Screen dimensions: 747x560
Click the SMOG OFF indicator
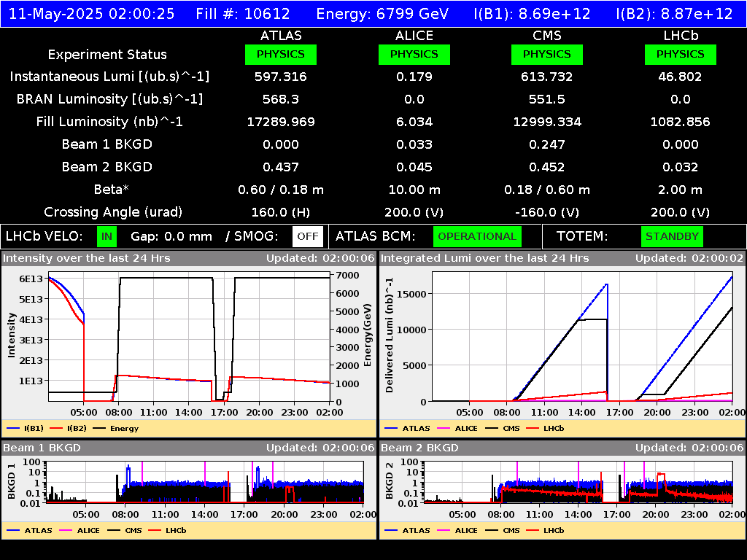(308, 236)
